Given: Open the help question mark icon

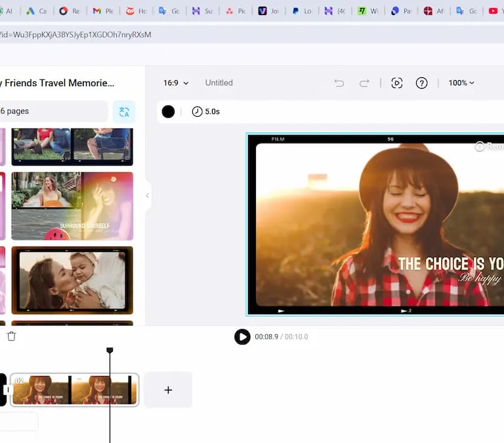Looking at the screenshot, I should 421,83.
